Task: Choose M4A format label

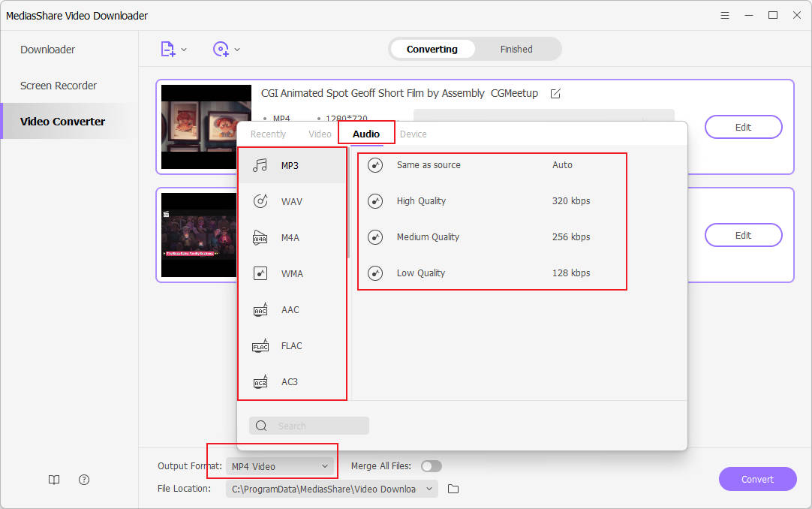Action: (x=290, y=238)
